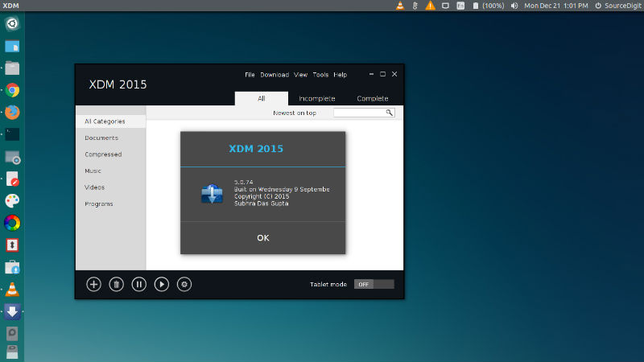The width and height of the screenshot is (644, 362).
Task: Click the add new download plus icon
Action: click(93, 284)
